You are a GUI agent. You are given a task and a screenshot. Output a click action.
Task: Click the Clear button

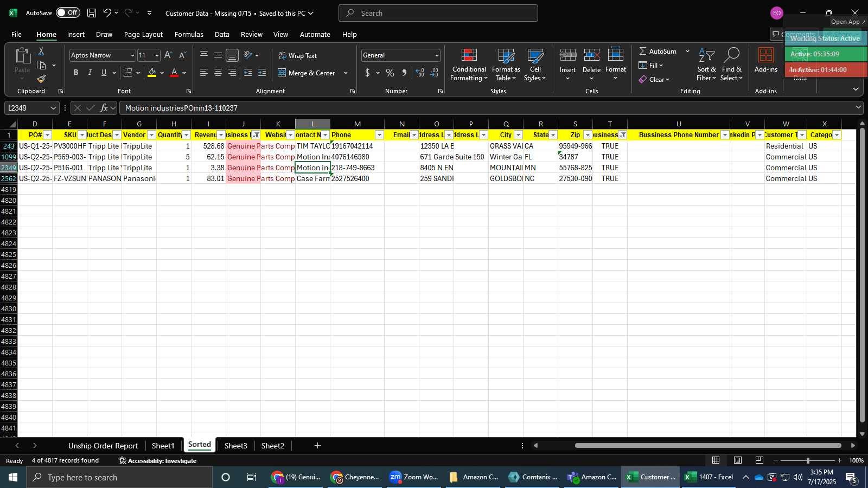pyautogui.click(x=654, y=79)
